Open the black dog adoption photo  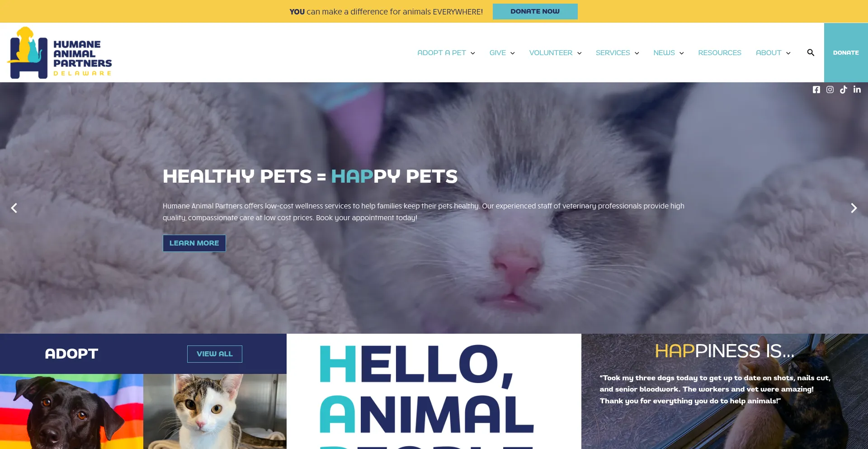point(71,411)
